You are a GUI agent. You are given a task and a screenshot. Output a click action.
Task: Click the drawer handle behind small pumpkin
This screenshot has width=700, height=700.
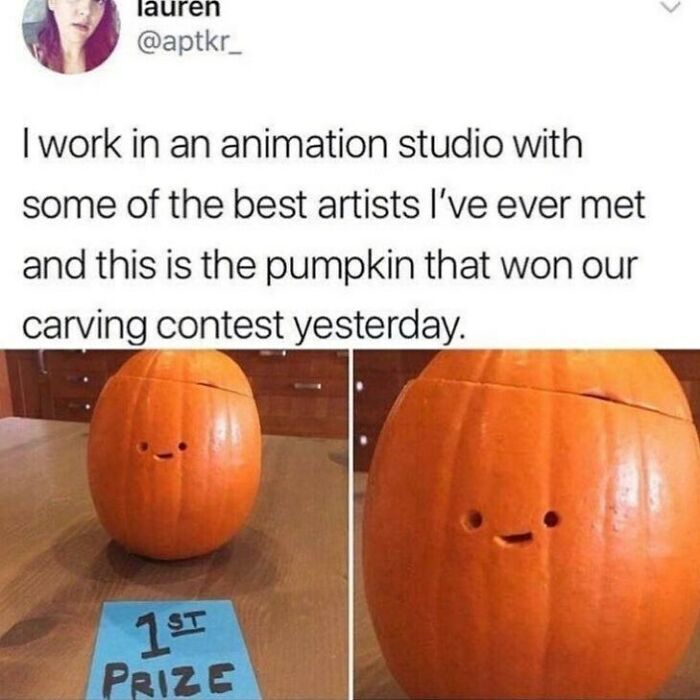click(x=307, y=386)
